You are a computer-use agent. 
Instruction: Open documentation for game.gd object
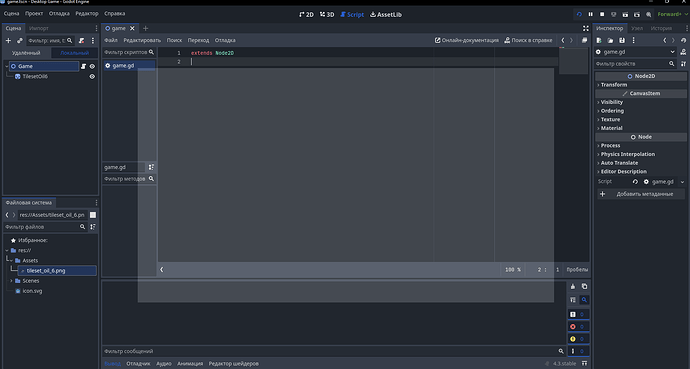[x=683, y=52]
